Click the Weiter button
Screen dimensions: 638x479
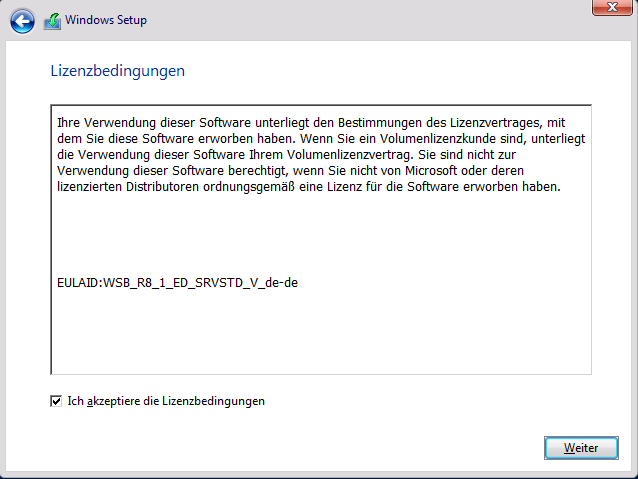(581, 448)
